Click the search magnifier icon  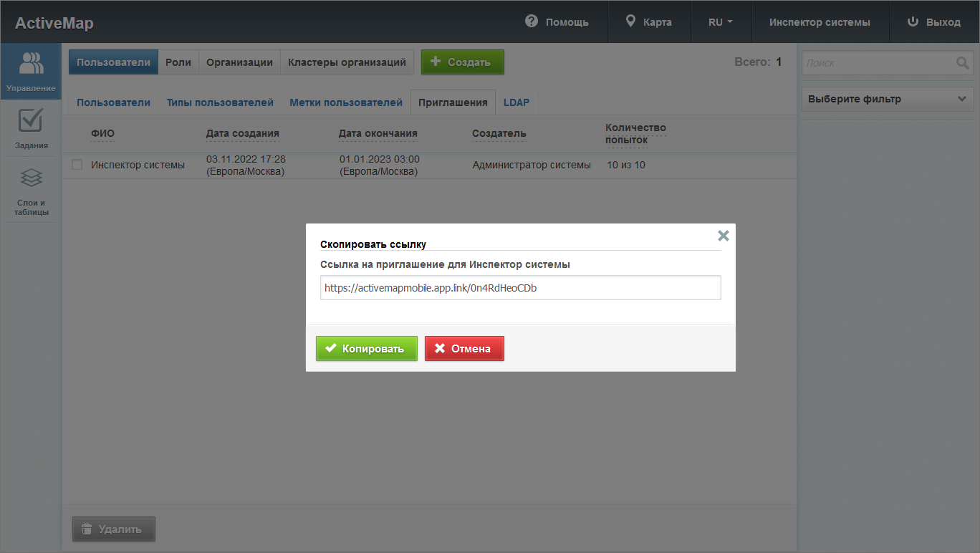click(x=962, y=63)
